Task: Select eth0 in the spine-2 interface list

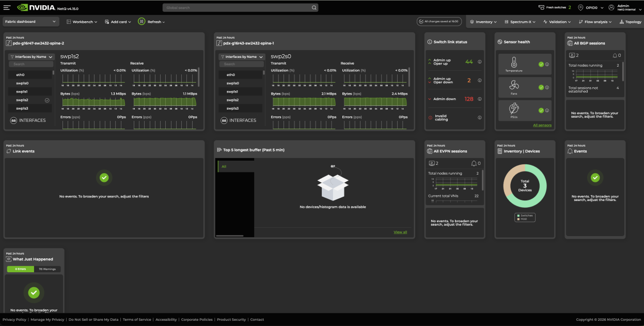Action: tap(30, 75)
